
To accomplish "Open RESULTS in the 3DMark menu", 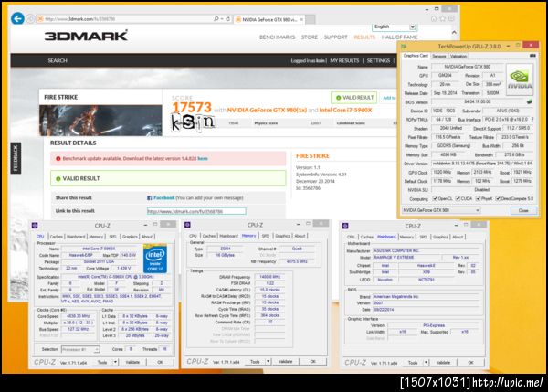I will pyautogui.click(x=364, y=37).
